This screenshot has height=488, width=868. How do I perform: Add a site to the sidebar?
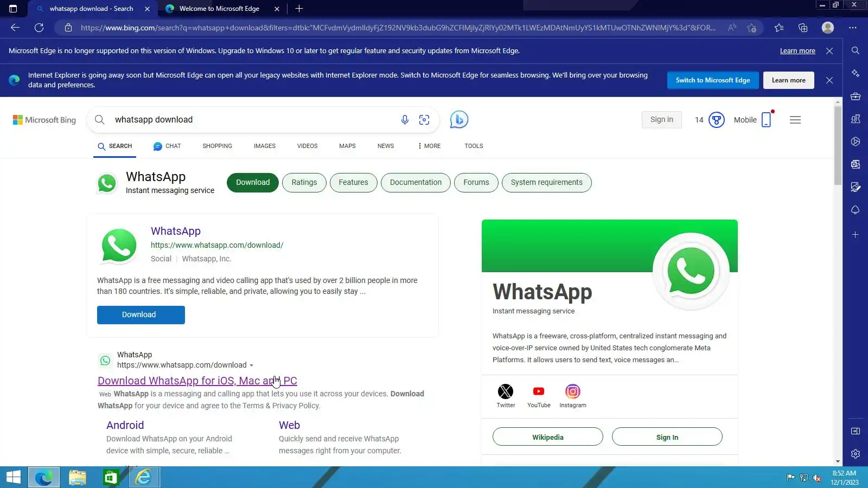856,235
